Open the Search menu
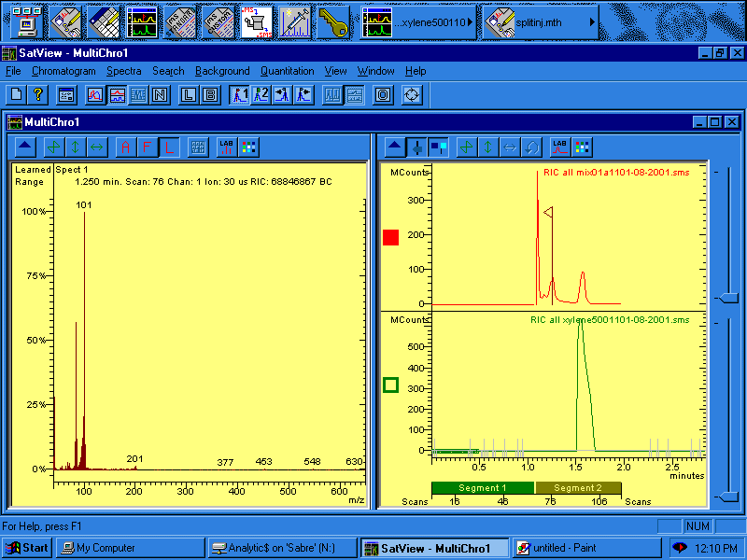The height and width of the screenshot is (560, 747). click(168, 71)
